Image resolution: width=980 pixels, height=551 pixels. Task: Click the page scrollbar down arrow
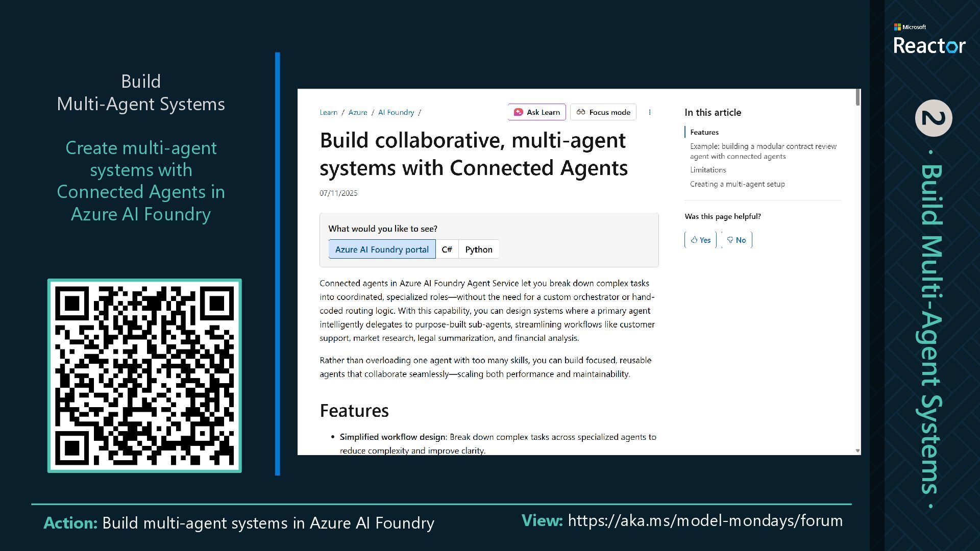(x=857, y=450)
